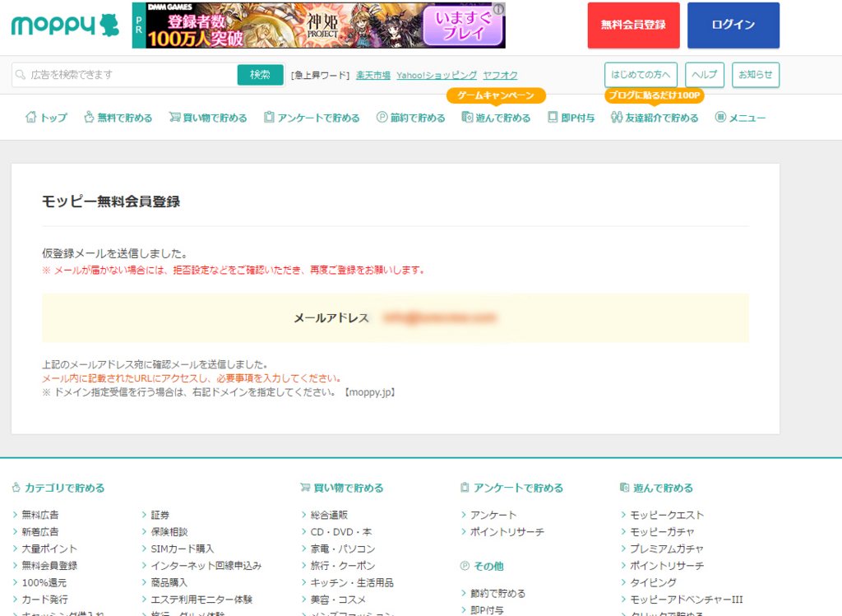Open the メニュー nav item
The height and width of the screenshot is (616, 842).
[741, 118]
